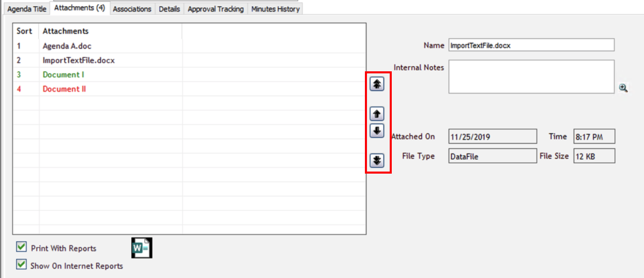644x278 pixels.
Task: Select the green Document I row
Action: coord(189,75)
